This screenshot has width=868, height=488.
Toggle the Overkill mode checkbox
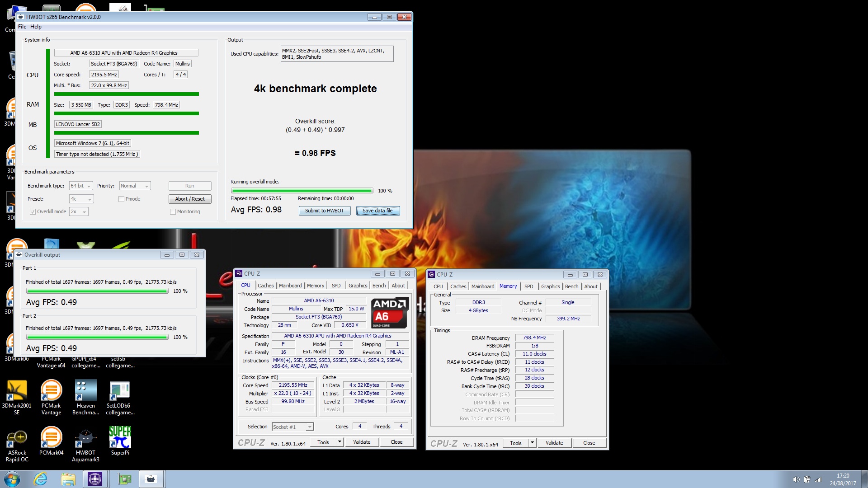33,211
